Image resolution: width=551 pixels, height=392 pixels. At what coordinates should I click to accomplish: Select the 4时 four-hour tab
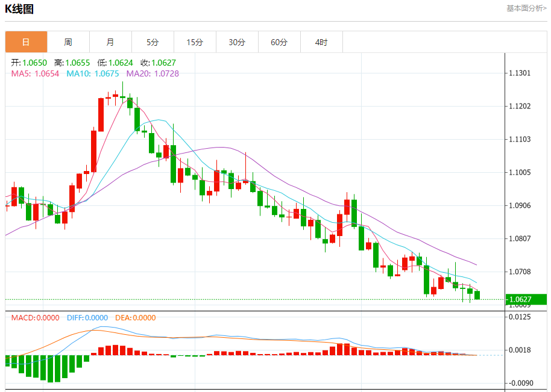(321, 42)
